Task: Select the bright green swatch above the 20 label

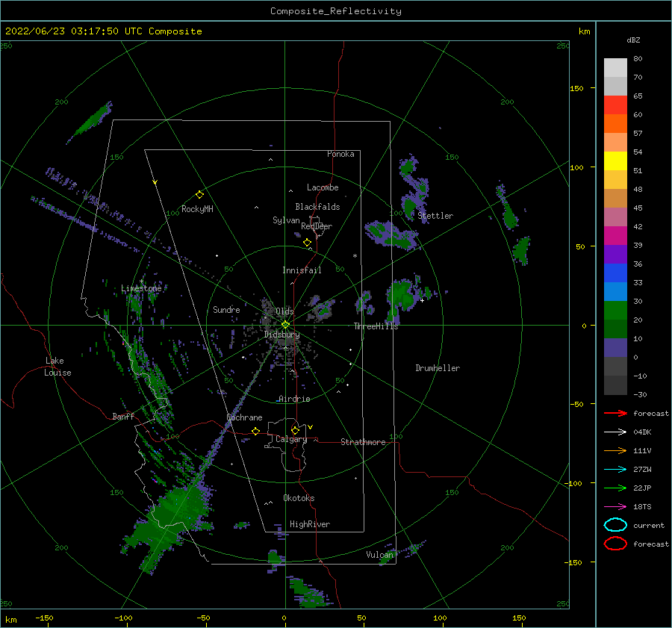Action: pyautogui.click(x=615, y=311)
